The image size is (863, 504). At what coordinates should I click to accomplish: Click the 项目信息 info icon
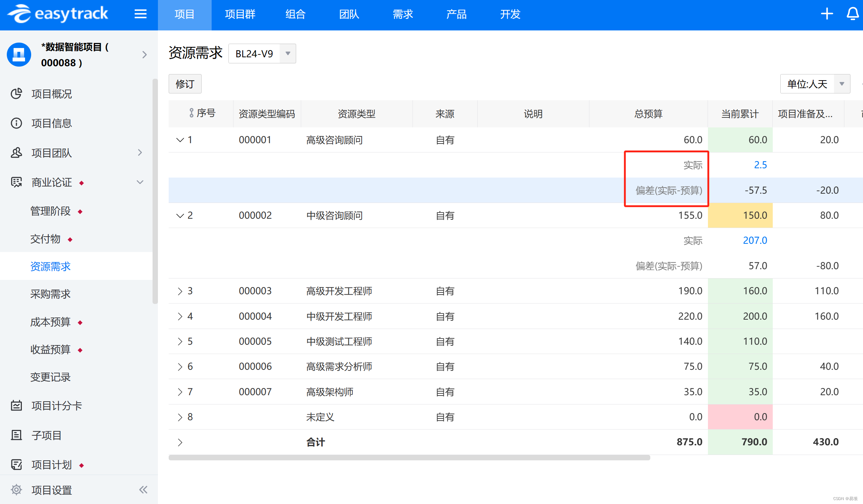click(16, 123)
